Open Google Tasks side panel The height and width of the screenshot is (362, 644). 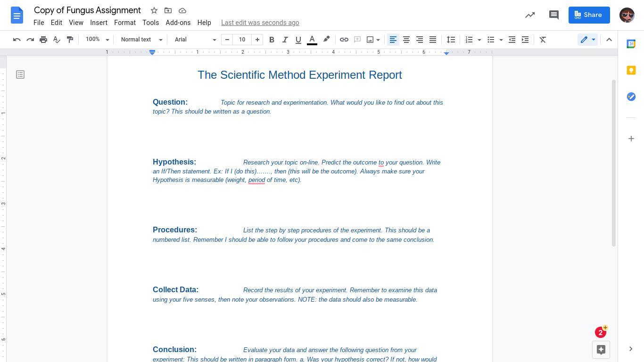click(631, 97)
